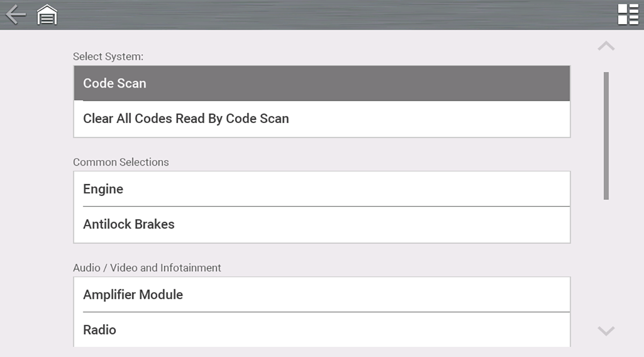Open the Engine system
Viewport: 644px width, 357px height.
[321, 189]
